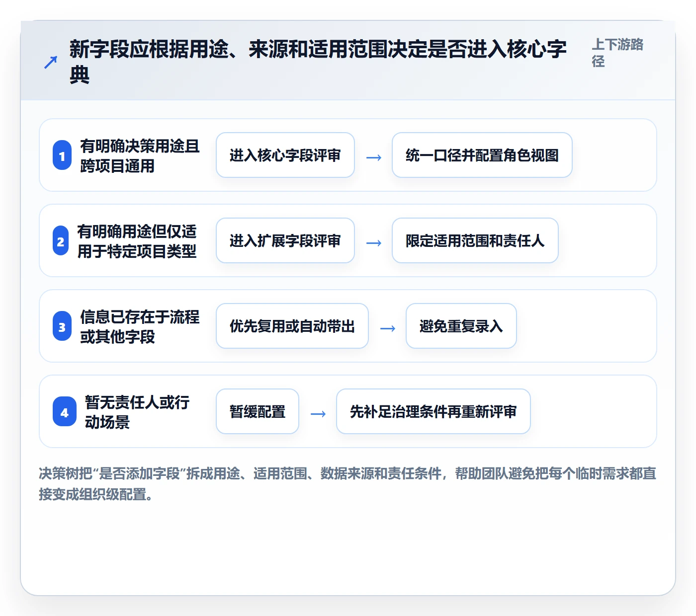Screen dimensions: 696x616
Task: Select the 限定适用范围和责任人 box
Action: (x=475, y=240)
